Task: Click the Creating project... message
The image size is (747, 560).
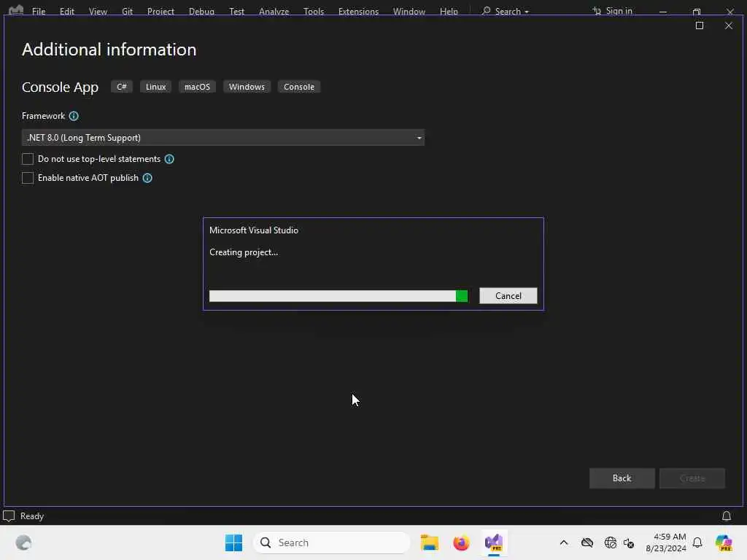Action: tap(244, 252)
